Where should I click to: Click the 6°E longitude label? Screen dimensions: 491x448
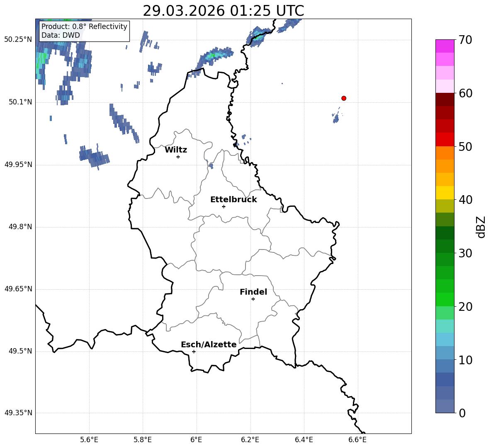(196, 440)
